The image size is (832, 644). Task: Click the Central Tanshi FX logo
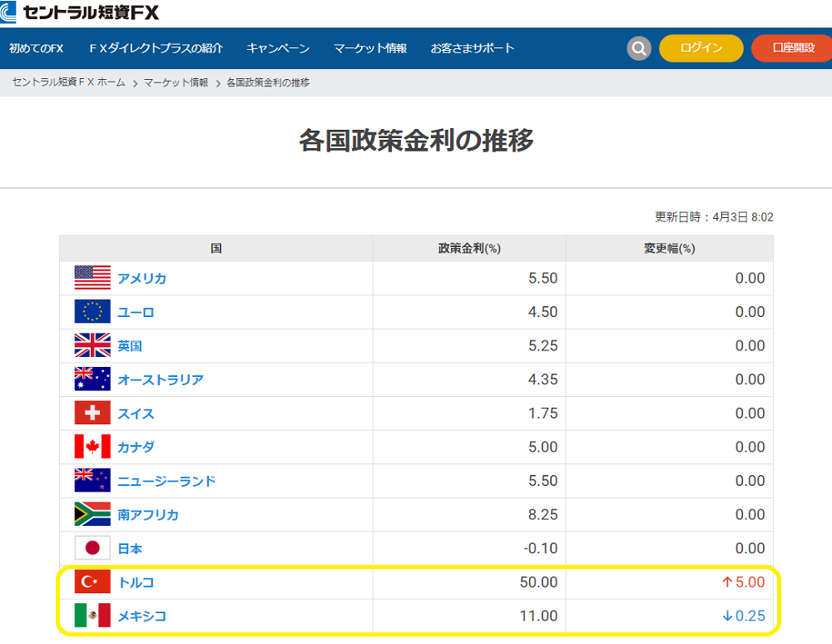pos(80,12)
